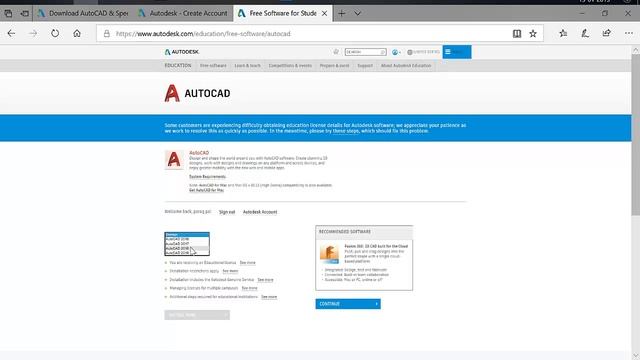Screen dimensions: 640x360
Task: Open the blue hamburger menu
Action: point(457,52)
